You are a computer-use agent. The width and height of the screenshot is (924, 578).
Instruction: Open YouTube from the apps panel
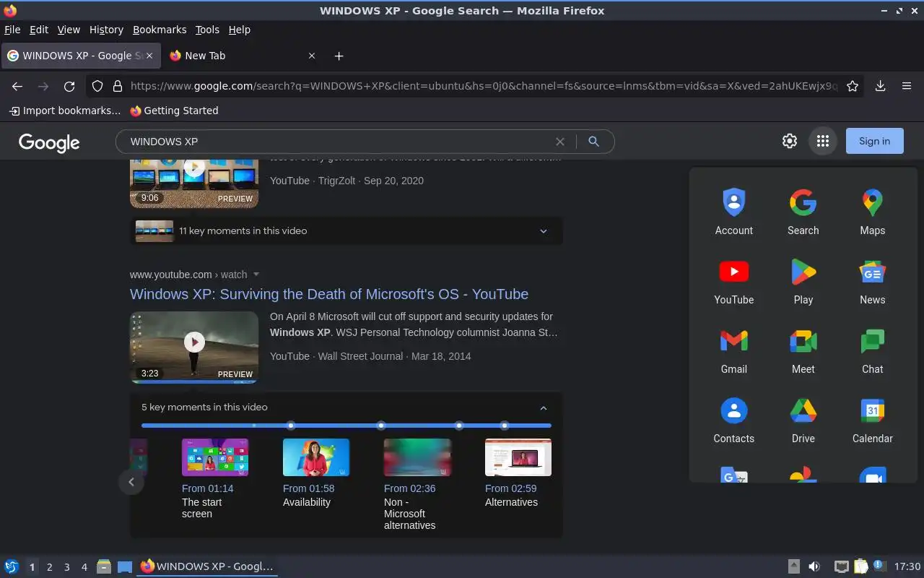pos(733,281)
